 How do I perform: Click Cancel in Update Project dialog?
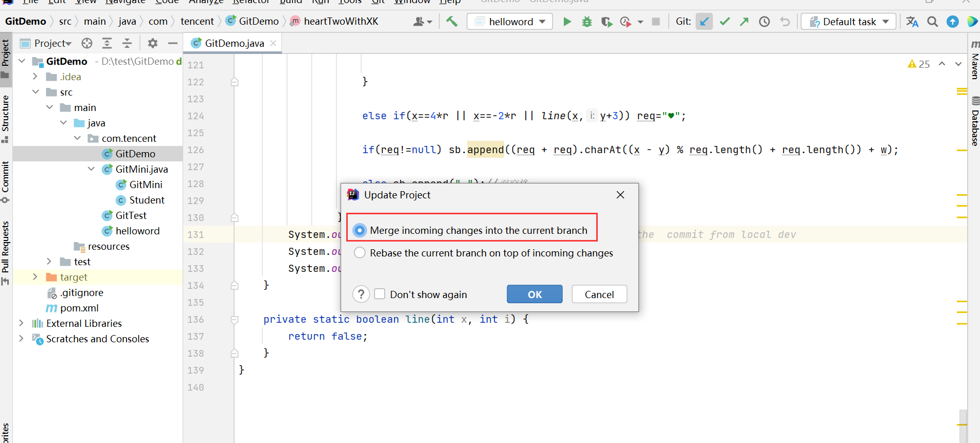click(x=599, y=294)
